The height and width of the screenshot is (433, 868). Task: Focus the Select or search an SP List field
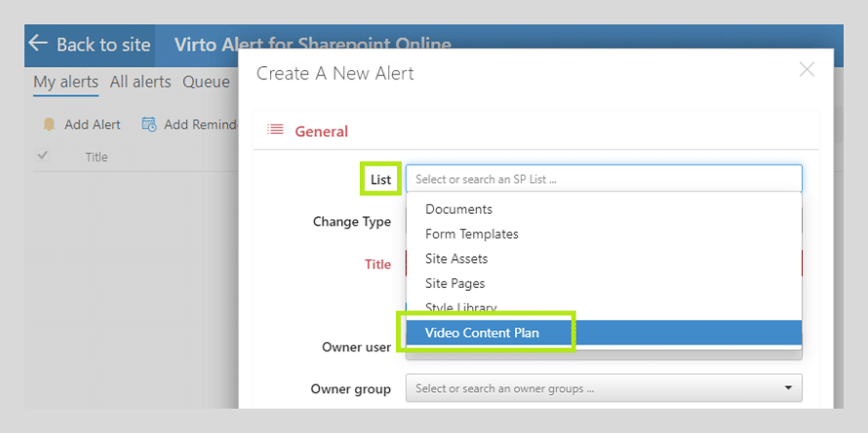pos(604,178)
